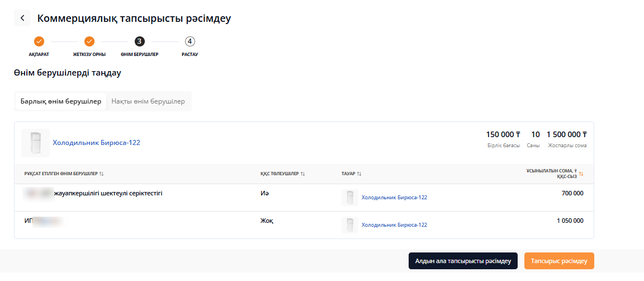Screen dimensions: 644x281
Task: Open the Нақты өнім берушілер tab
Action: click(148, 101)
